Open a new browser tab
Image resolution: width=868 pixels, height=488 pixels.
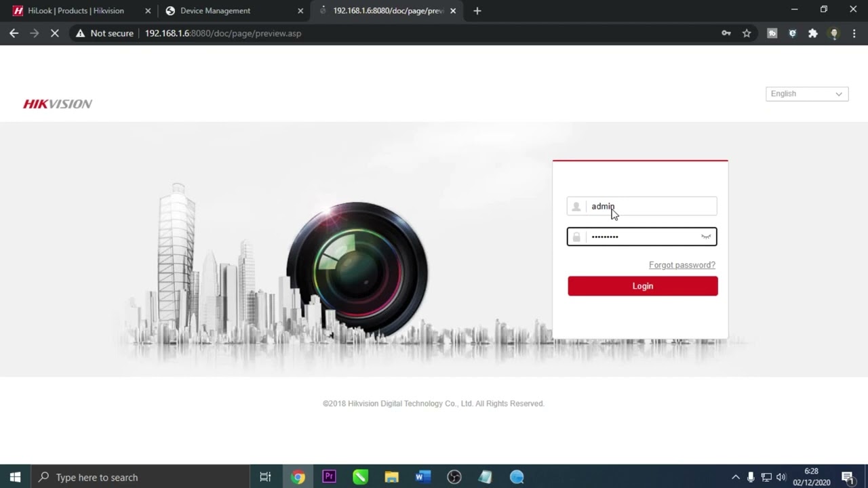pos(477,11)
